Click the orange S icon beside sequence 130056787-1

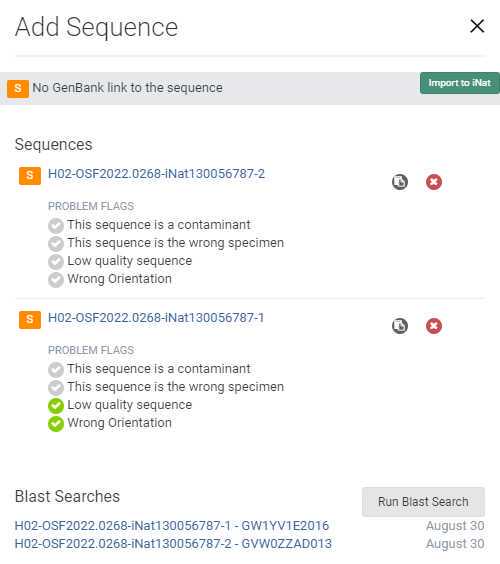(x=30, y=320)
